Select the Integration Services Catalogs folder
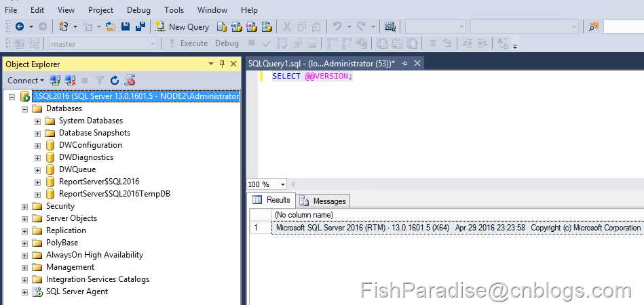Image resolution: width=644 pixels, height=305 pixels. [98, 279]
